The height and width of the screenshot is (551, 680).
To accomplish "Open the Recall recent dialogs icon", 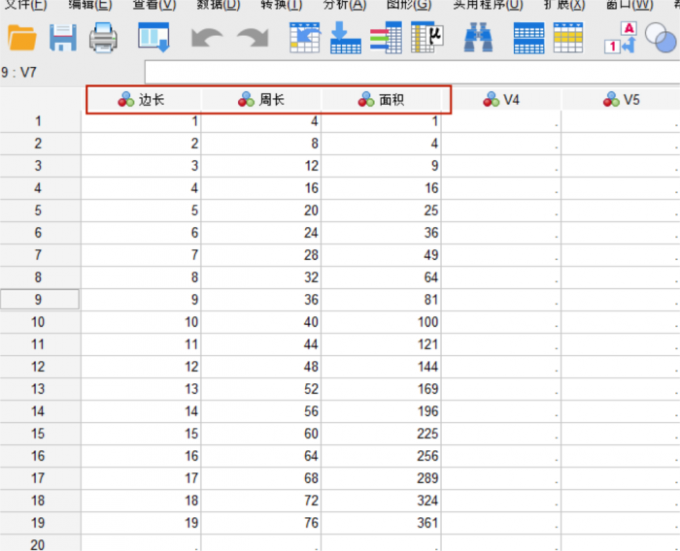I will coord(153,38).
